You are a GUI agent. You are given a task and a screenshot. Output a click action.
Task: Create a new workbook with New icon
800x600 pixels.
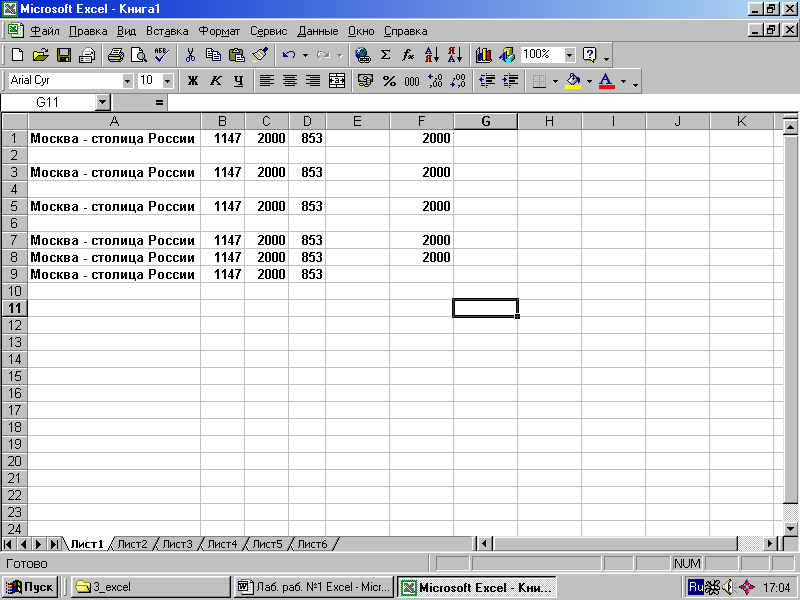[x=17, y=55]
